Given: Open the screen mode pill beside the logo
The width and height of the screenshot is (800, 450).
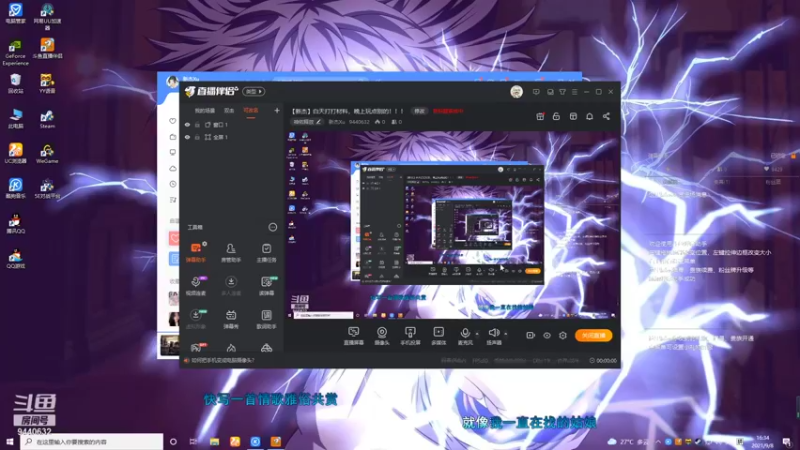Looking at the screenshot, I should [254, 91].
